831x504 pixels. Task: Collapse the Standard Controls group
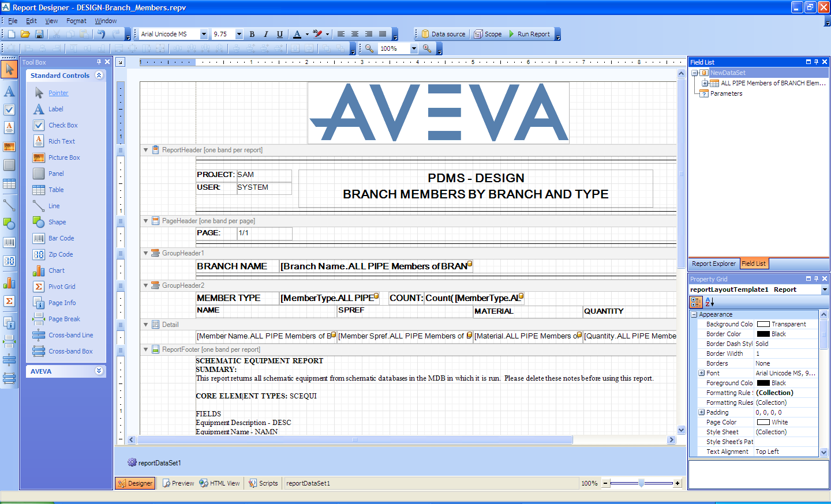99,75
